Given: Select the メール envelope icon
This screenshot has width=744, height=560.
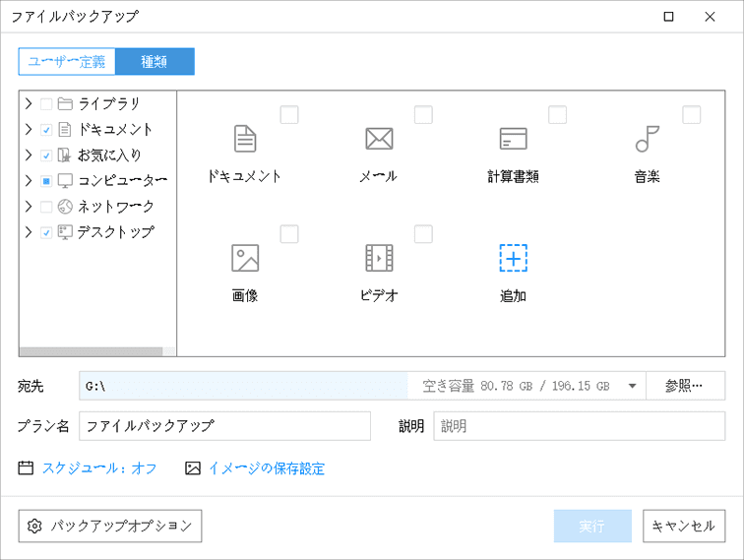Looking at the screenshot, I should point(379,139).
